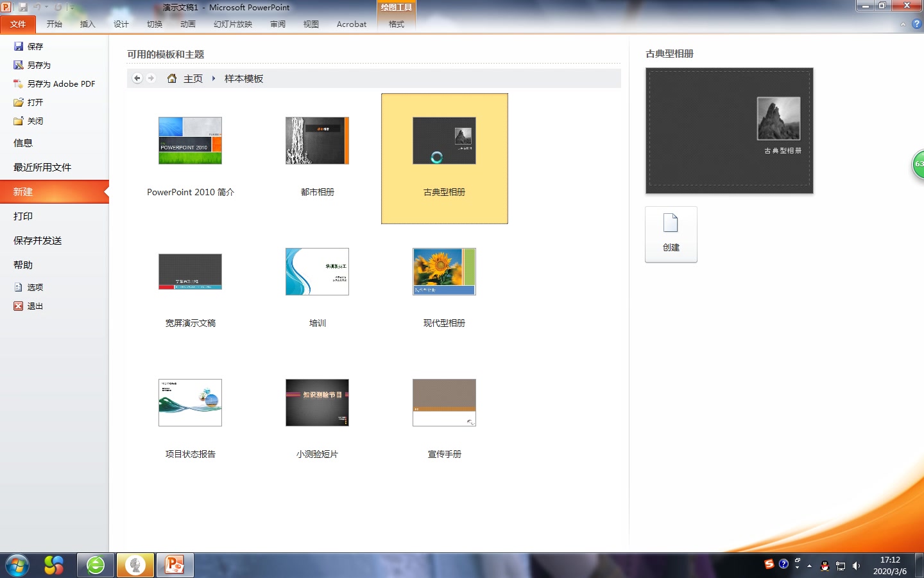The height and width of the screenshot is (578, 924).
Task: Open the green browser taskbar icon
Action: pyautogui.click(x=96, y=565)
